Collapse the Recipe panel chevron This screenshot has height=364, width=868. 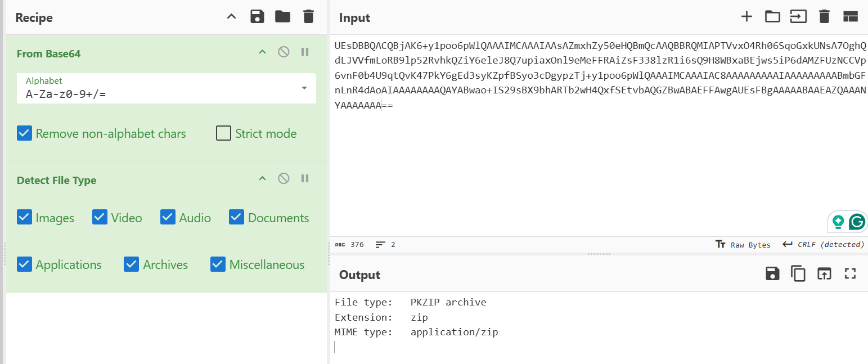point(231,17)
